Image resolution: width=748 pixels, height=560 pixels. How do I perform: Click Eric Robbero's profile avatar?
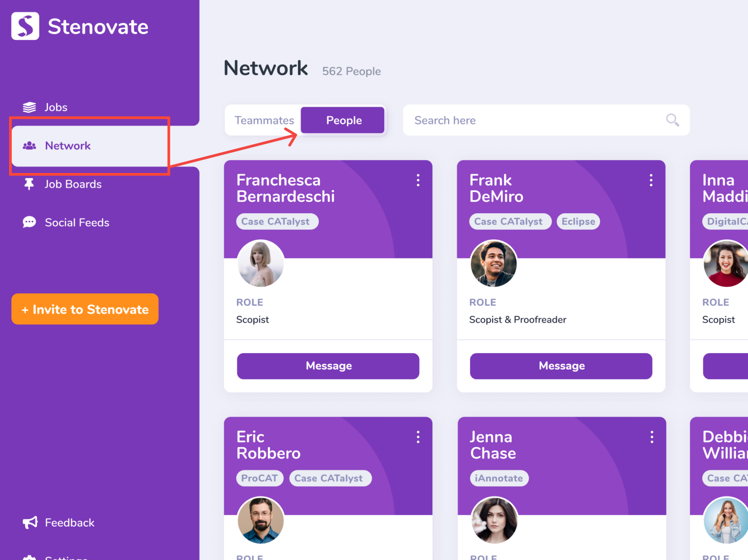tap(261, 520)
